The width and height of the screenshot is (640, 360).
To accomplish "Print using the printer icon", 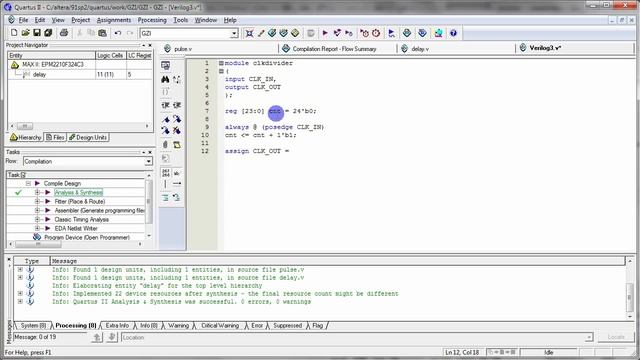I will pyautogui.click(x=64, y=33).
